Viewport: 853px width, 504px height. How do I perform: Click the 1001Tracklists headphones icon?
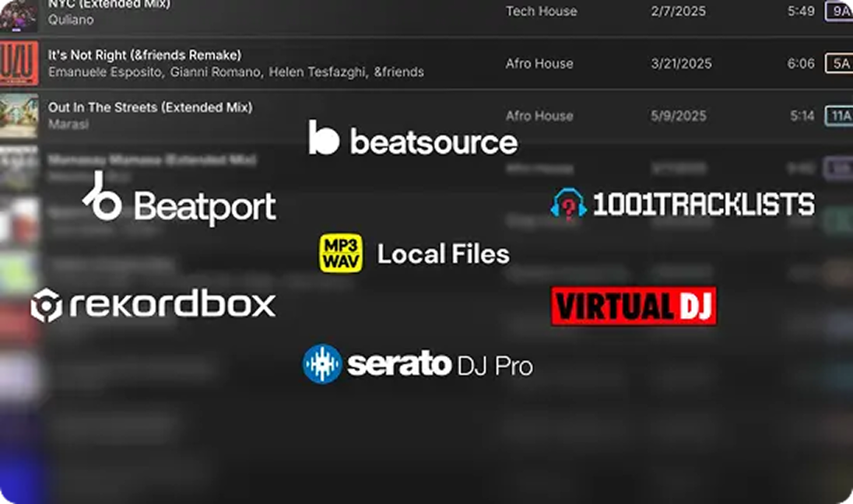(568, 204)
